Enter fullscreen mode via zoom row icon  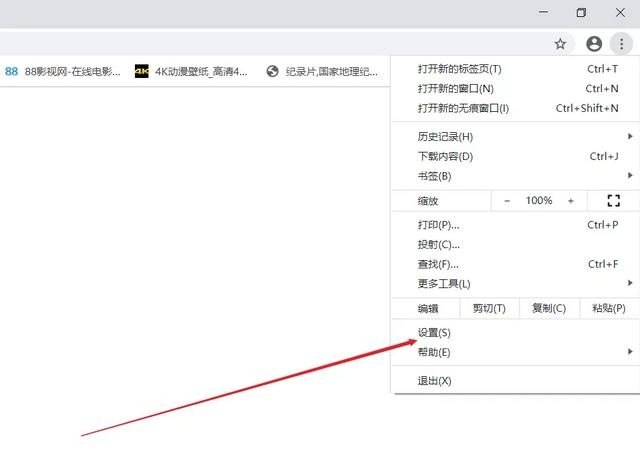coord(613,201)
